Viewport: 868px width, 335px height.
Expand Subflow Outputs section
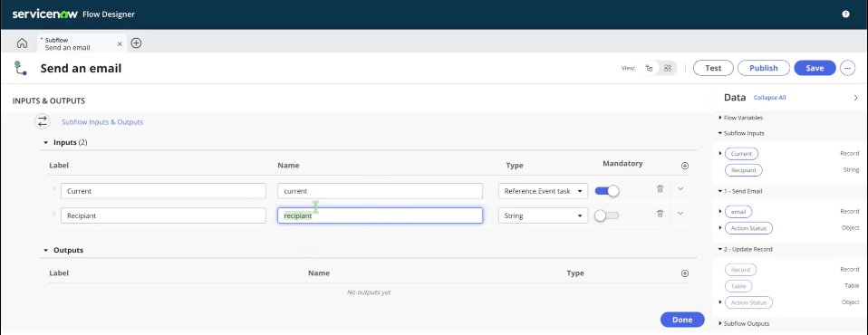point(719,323)
